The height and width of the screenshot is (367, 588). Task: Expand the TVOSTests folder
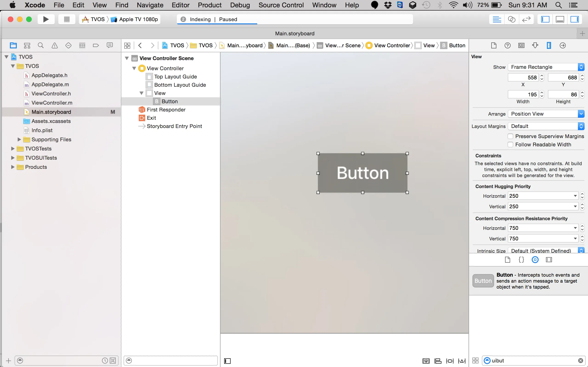(13, 149)
